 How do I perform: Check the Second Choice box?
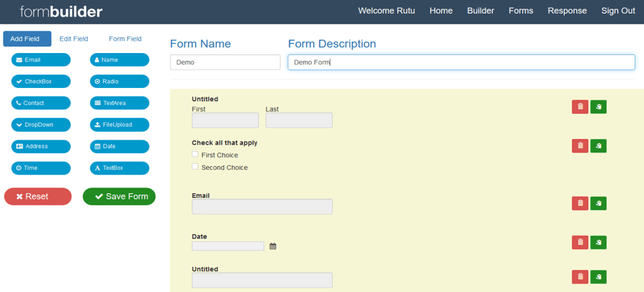[195, 166]
